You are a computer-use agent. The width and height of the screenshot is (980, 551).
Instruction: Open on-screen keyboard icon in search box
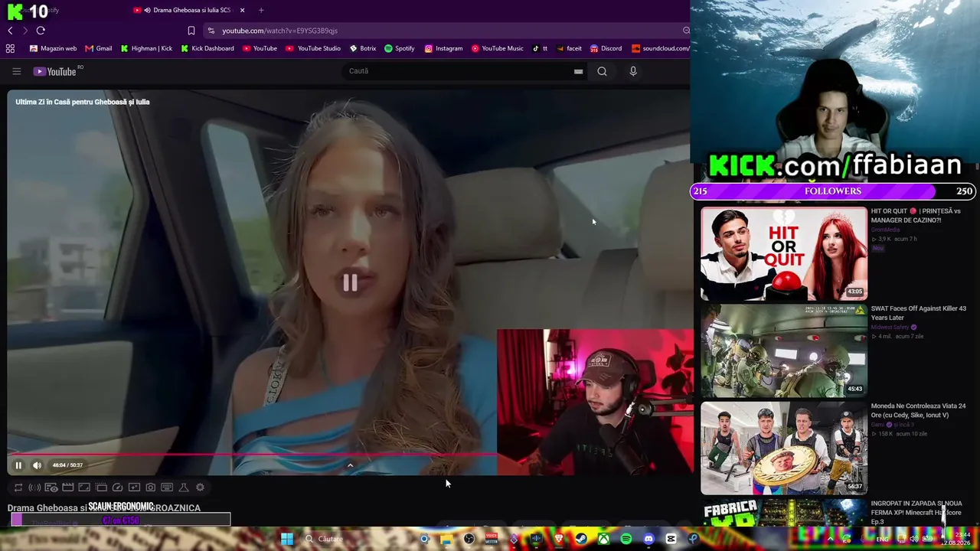(579, 71)
